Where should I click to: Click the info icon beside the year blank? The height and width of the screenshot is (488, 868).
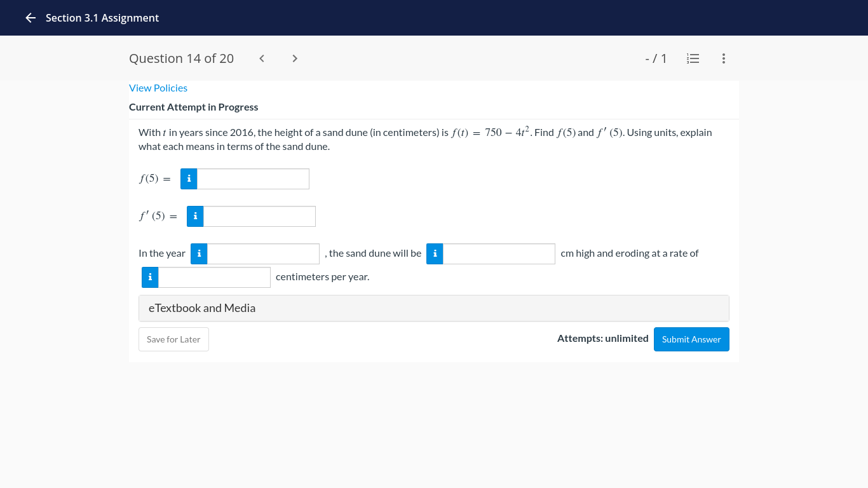tap(198, 254)
